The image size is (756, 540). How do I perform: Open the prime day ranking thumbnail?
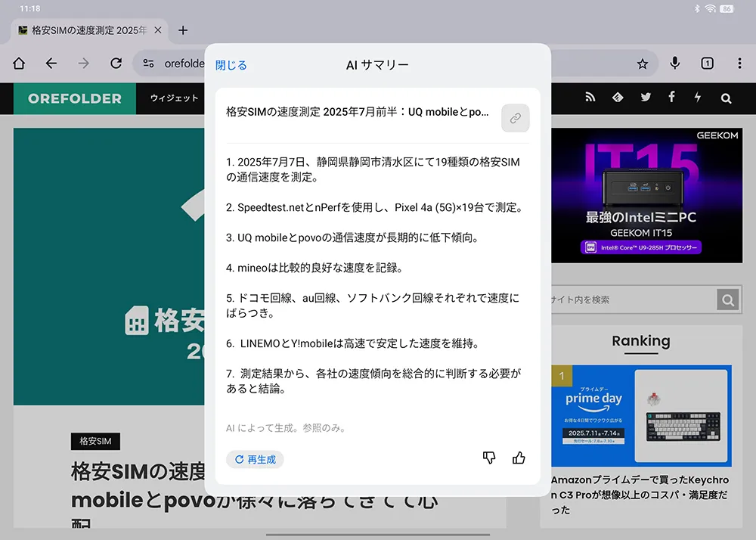point(641,416)
